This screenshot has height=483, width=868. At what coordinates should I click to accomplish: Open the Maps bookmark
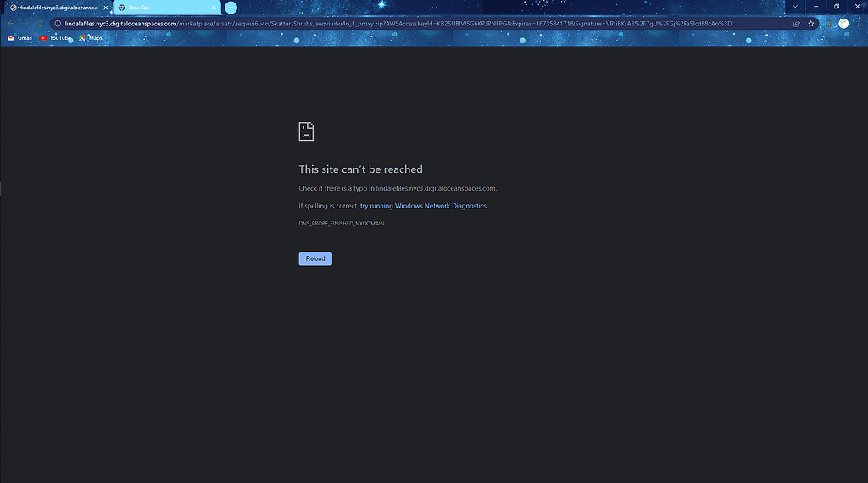(x=91, y=38)
